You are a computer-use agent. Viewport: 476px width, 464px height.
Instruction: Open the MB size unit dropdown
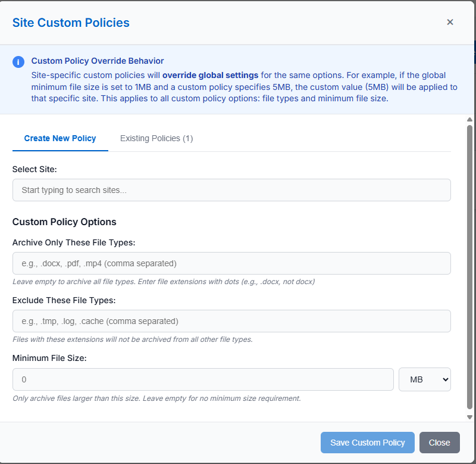pyautogui.click(x=424, y=379)
